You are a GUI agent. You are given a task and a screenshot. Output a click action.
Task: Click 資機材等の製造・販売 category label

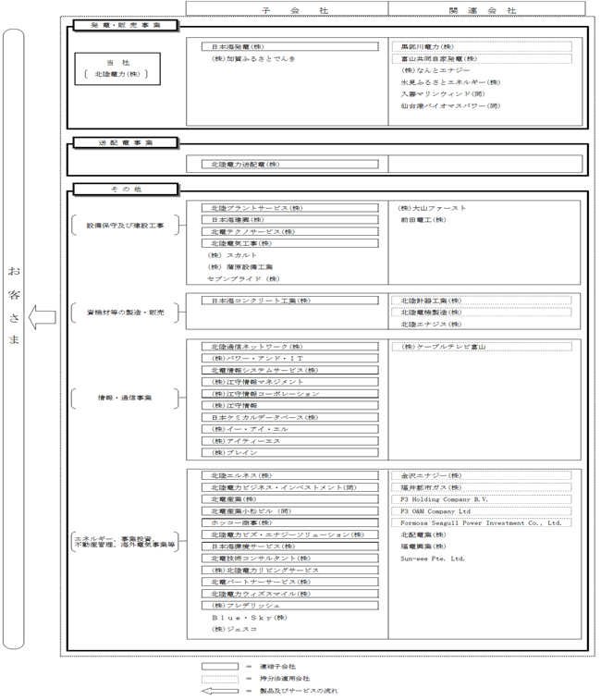126,313
